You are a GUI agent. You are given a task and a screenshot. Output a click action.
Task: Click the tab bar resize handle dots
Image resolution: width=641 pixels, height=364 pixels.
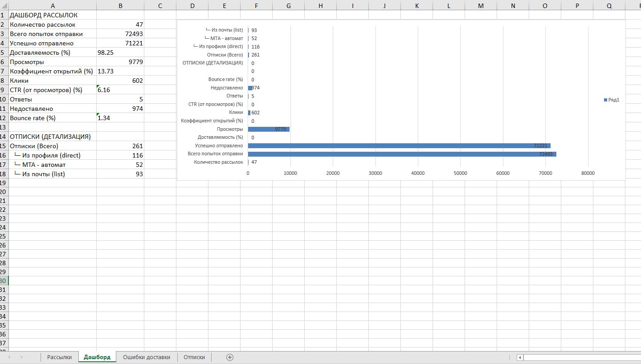click(510, 357)
